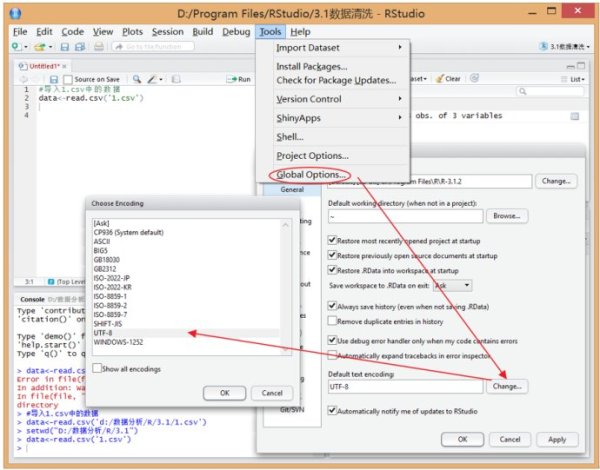This screenshot has width=600, height=470.
Task: Open the 3.1 project menu dropdown
Action: 565,47
